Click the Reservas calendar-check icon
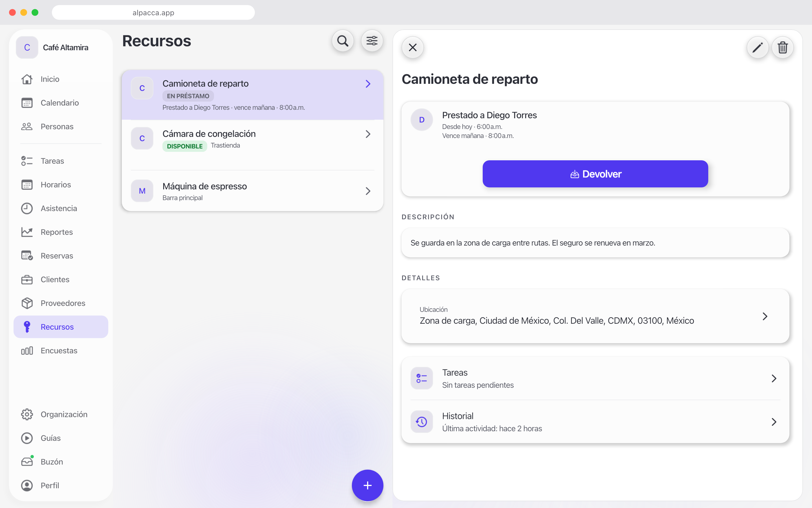The image size is (812, 508). [27, 256]
